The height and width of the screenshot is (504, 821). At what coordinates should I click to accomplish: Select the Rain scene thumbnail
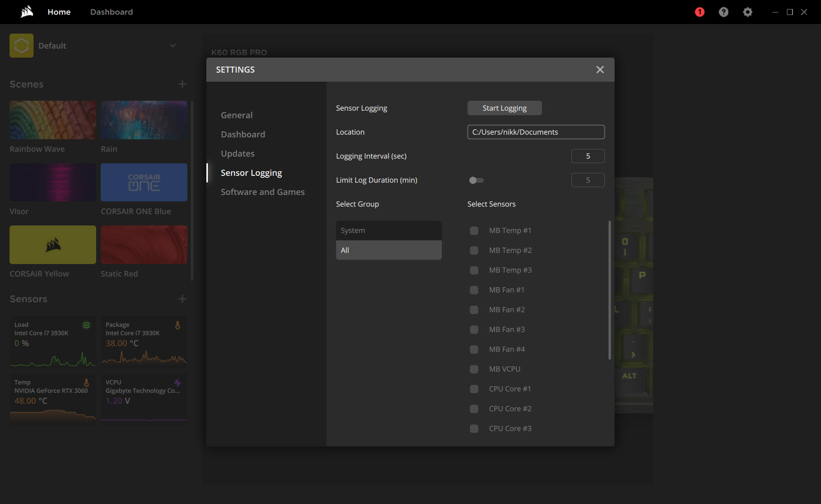[144, 120]
